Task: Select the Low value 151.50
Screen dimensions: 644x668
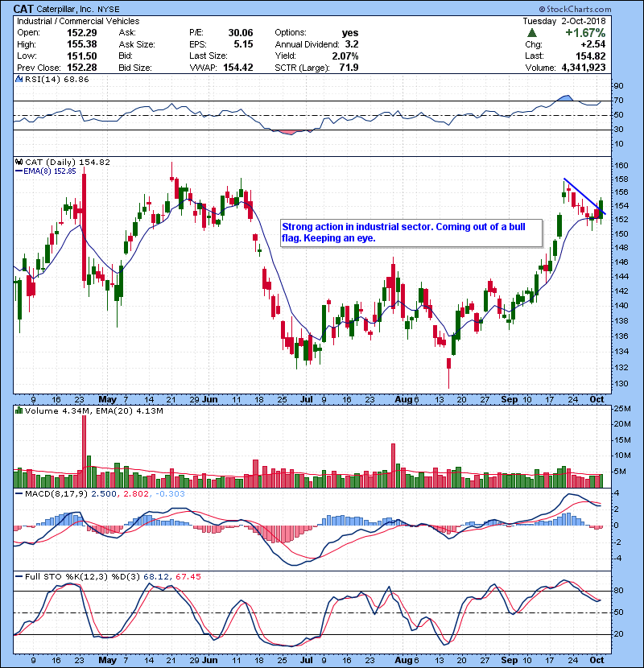Action: [82, 56]
